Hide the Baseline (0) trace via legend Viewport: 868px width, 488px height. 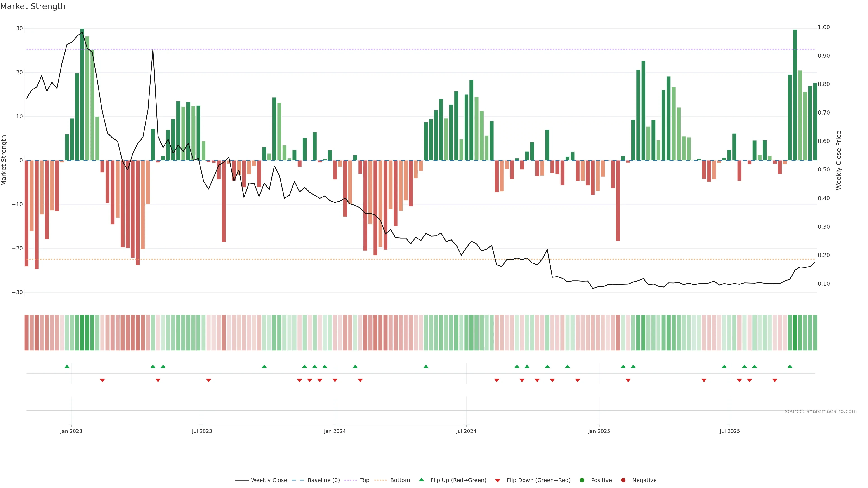pyautogui.click(x=323, y=480)
